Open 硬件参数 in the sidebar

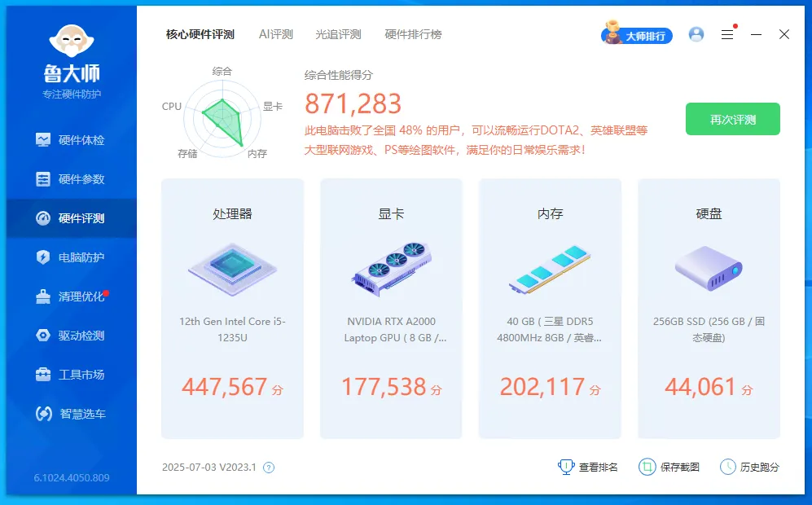pyautogui.click(x=71, y=179)
